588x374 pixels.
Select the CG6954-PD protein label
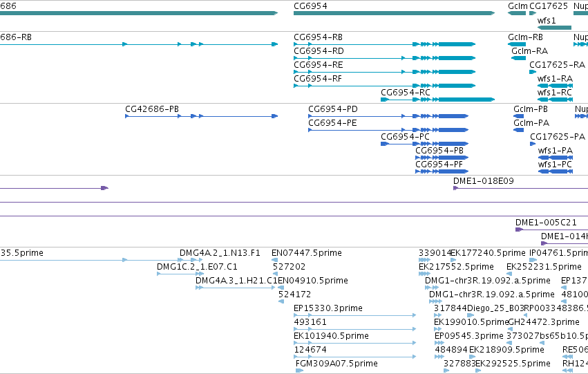click(333, 109)
